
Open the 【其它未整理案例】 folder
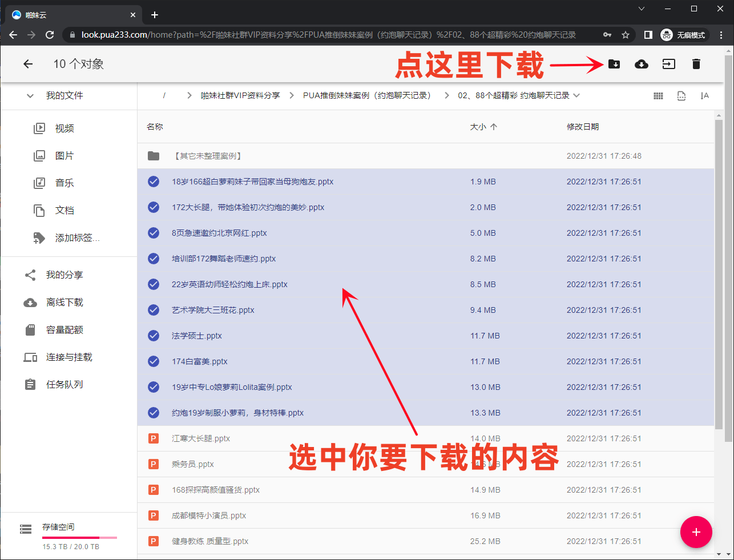pyautogui.click(x=208, y=156)
